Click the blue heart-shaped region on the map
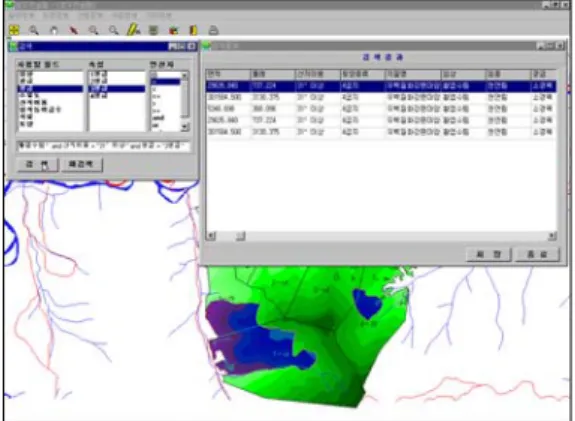 click(367, 303)
